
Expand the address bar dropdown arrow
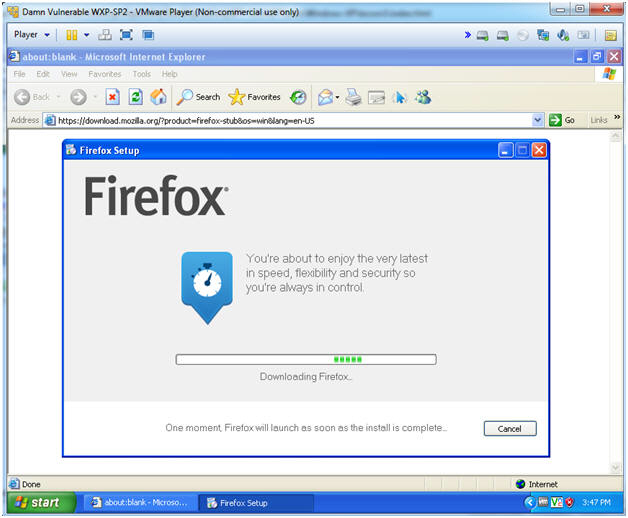[x=537, y=120]
